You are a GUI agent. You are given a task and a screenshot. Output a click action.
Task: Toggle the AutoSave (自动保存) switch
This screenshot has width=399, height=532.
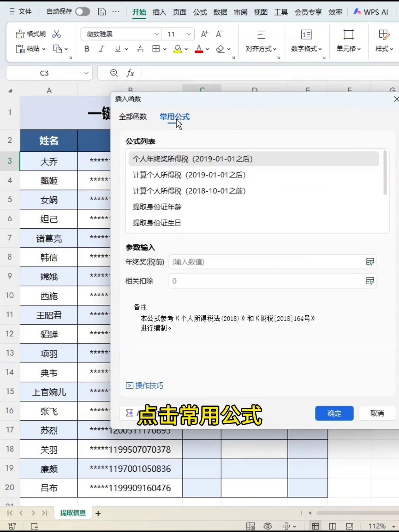(83, 12)
